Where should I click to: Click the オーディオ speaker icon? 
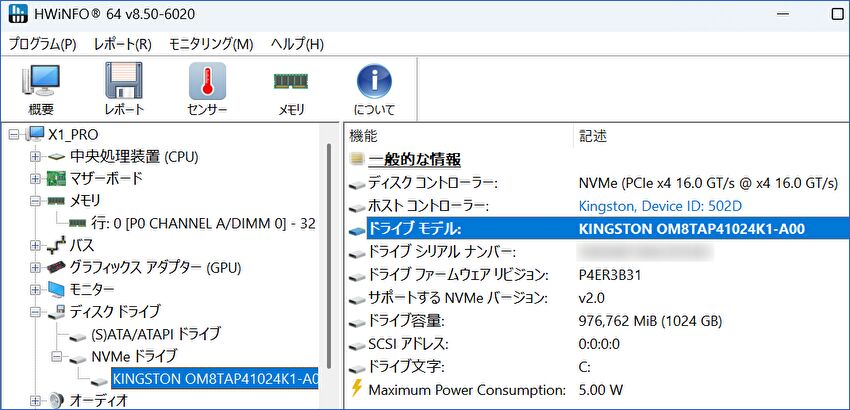coord(56,401)
